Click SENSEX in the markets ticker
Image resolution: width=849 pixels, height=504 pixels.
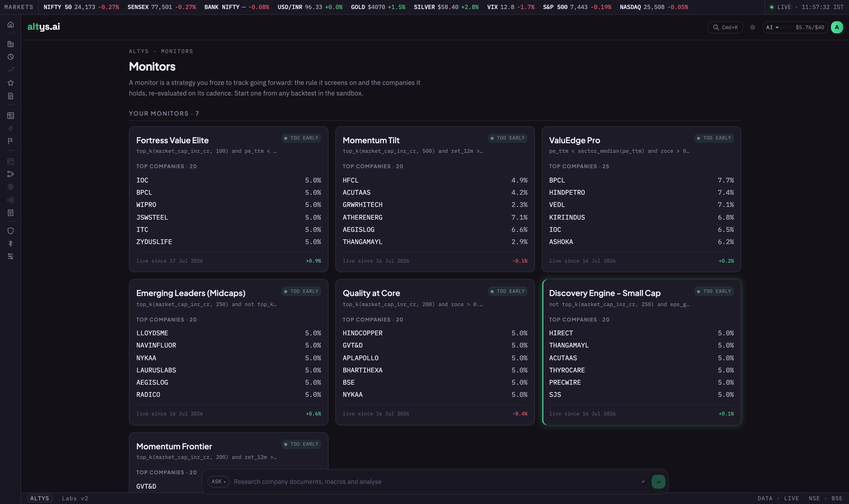[x=162, y=7]
